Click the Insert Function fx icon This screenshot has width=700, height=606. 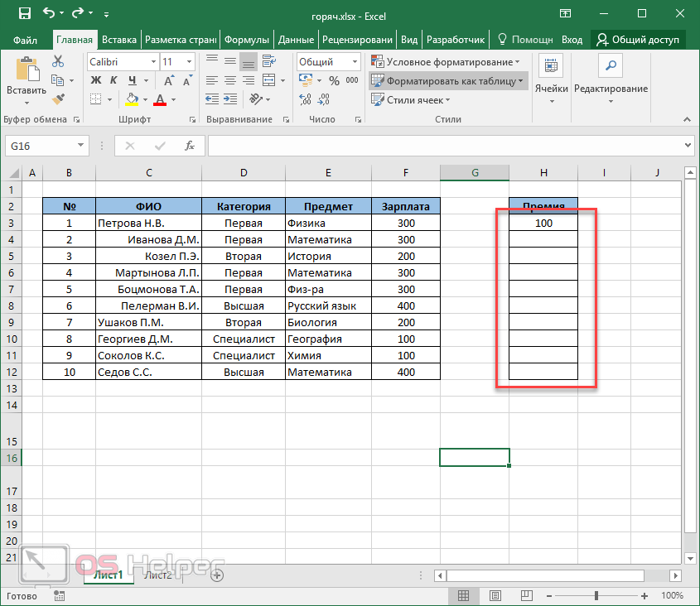pyautogui.click(x=189, y=146)
